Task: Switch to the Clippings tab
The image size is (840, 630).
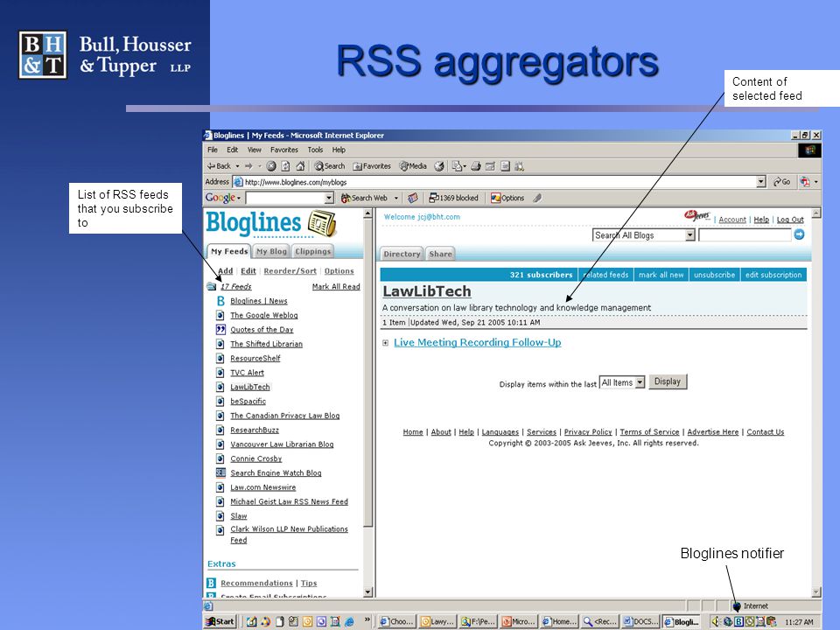Action: point(313,251)
